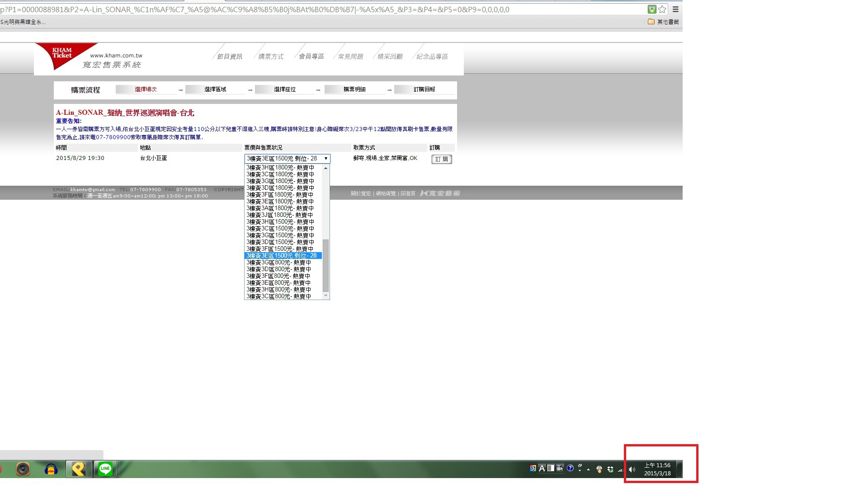
Task: Select option 3樓黃3F區800元
Action: (x=283, y=276)
